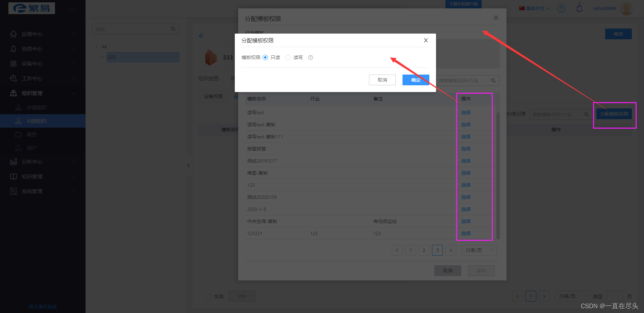This screenshot has width=644, height=313.
Task: Click 取消 in the front permission dialog
Action: [382, 80]
